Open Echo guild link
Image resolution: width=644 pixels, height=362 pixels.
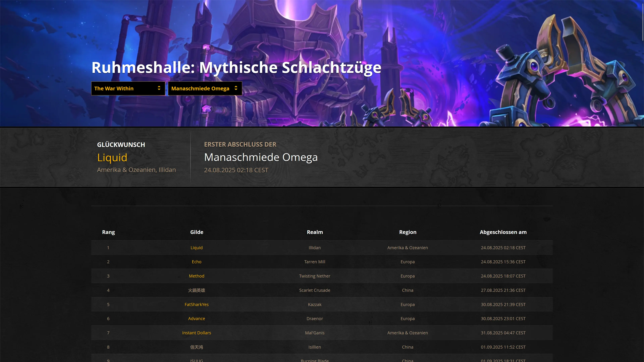pos(197,262)
